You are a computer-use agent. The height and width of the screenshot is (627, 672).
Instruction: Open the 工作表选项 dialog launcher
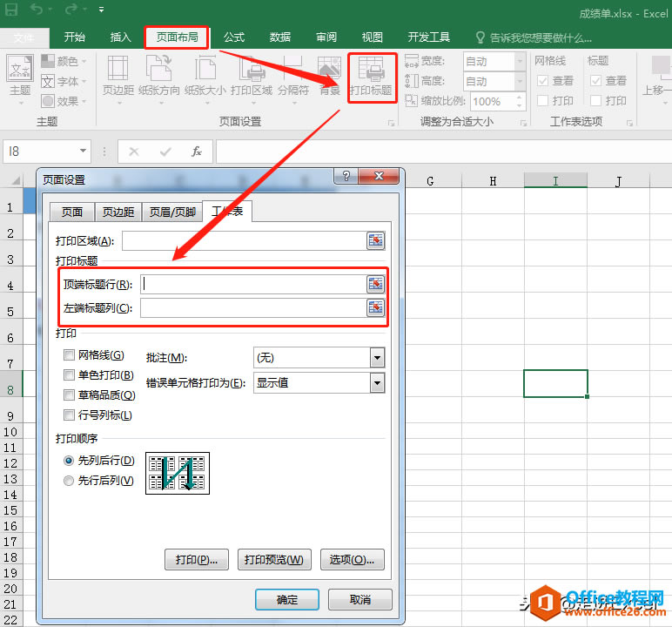coord(629,123)
